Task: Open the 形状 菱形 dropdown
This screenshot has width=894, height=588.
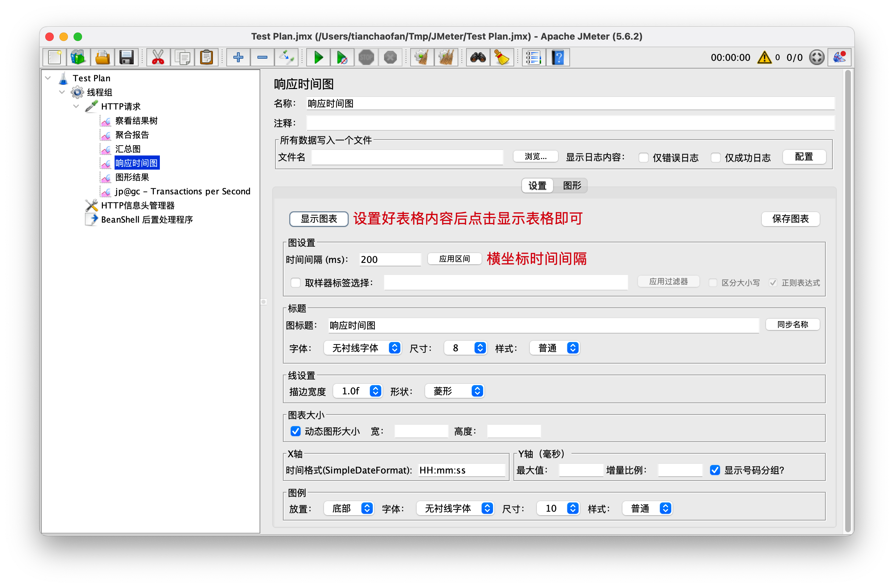Action: pos(454,391)
